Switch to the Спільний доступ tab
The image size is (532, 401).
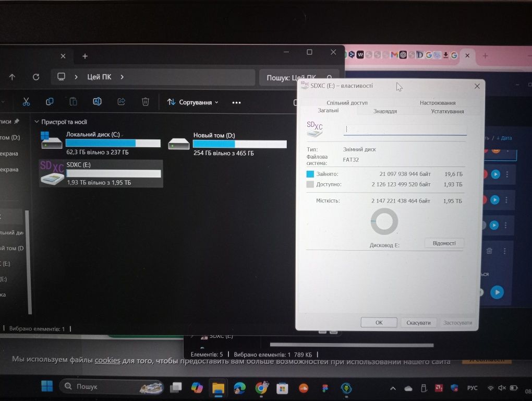(x=347, y=102)
